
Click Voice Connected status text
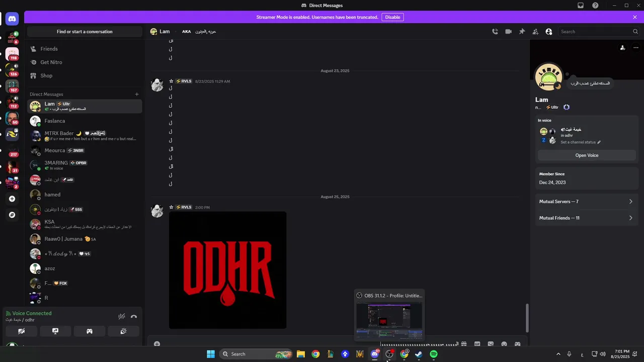pos(32,313)
